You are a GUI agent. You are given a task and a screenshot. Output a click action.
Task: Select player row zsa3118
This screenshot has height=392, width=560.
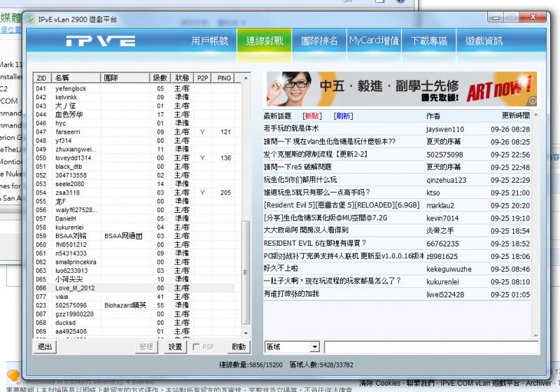point(134,192)
